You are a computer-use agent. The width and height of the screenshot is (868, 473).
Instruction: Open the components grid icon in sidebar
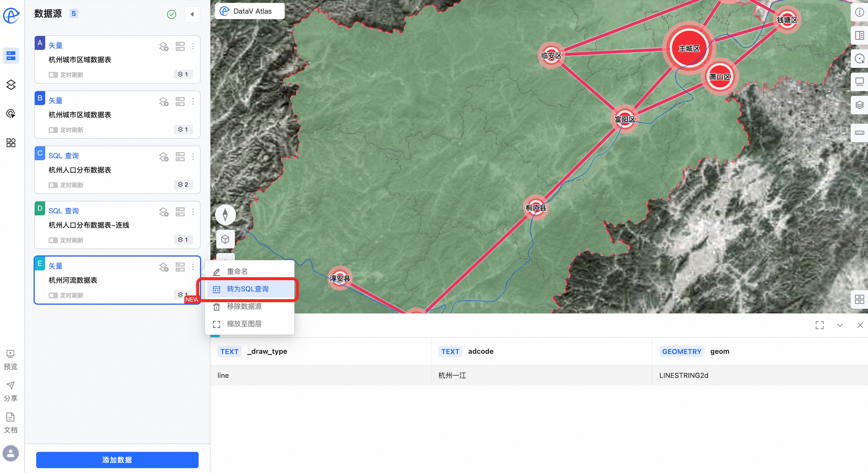(11, 143)
